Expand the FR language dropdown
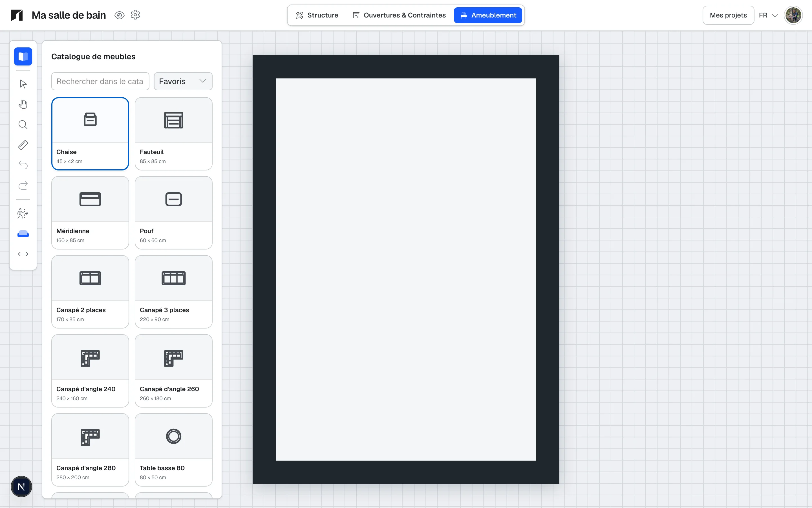This screenshot has width=812, height=508. click(x=768, y=15)
